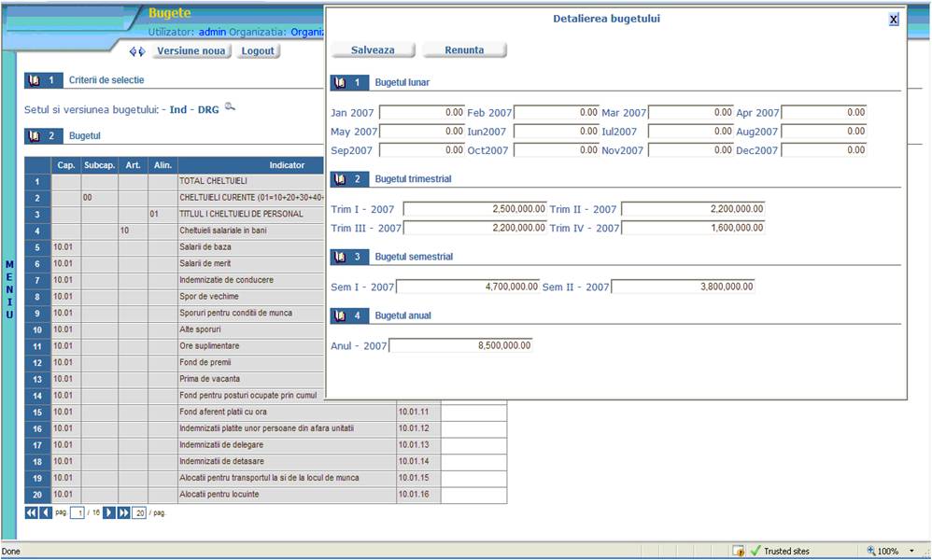Go to the next table page
The height and width of the screenshot is (560, 932).
pos(108,512)
